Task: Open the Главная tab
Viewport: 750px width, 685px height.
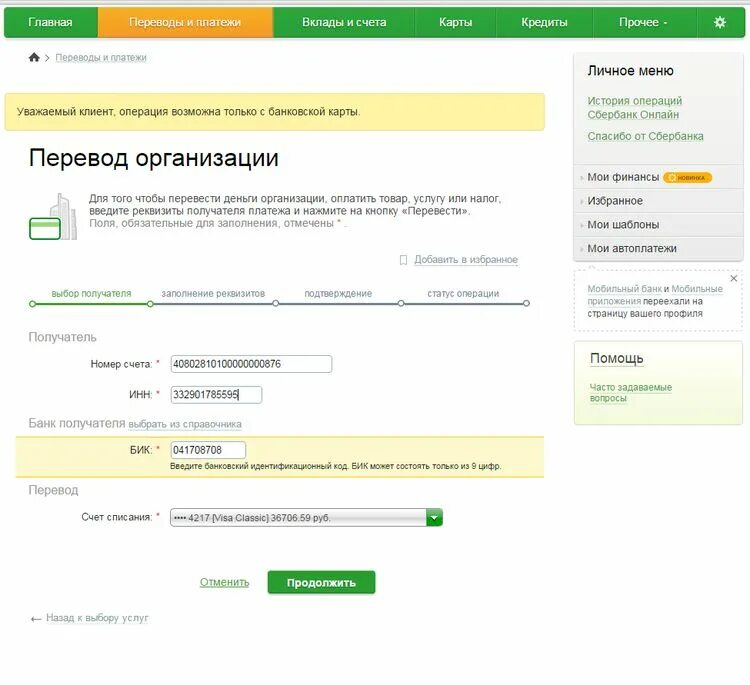Action: click(50, 22)
